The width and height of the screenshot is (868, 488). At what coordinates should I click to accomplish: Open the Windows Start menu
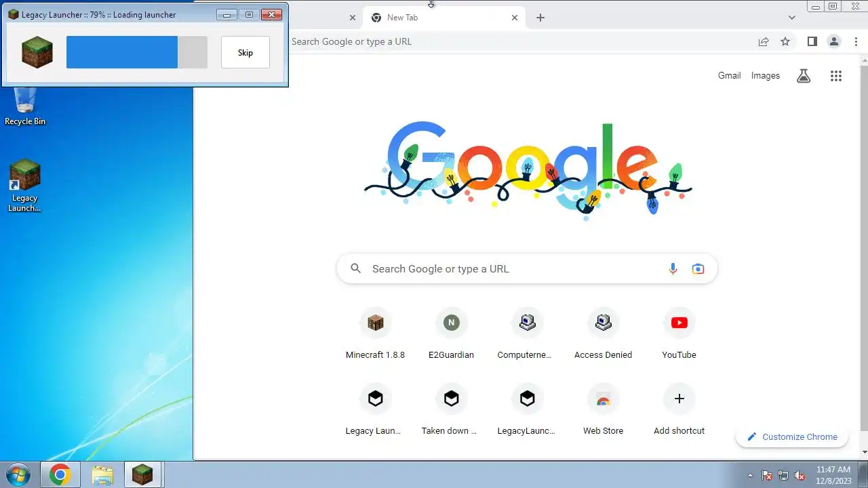18,475
